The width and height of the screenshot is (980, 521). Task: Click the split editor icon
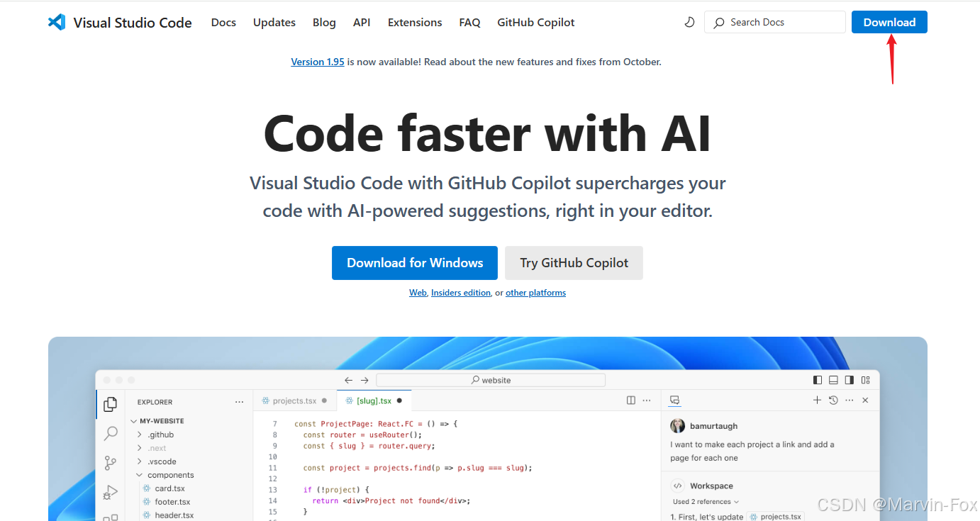click(631, 400)
